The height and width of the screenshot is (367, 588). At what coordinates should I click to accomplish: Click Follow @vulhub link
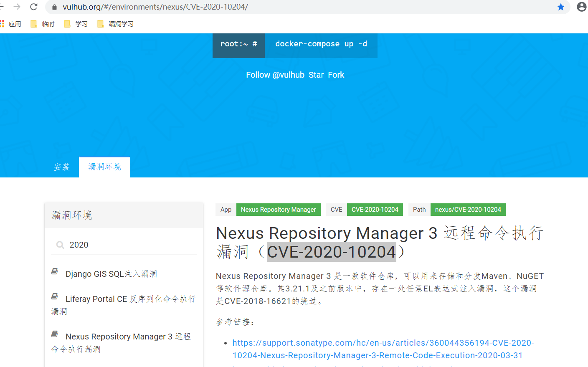pos(275,75)
